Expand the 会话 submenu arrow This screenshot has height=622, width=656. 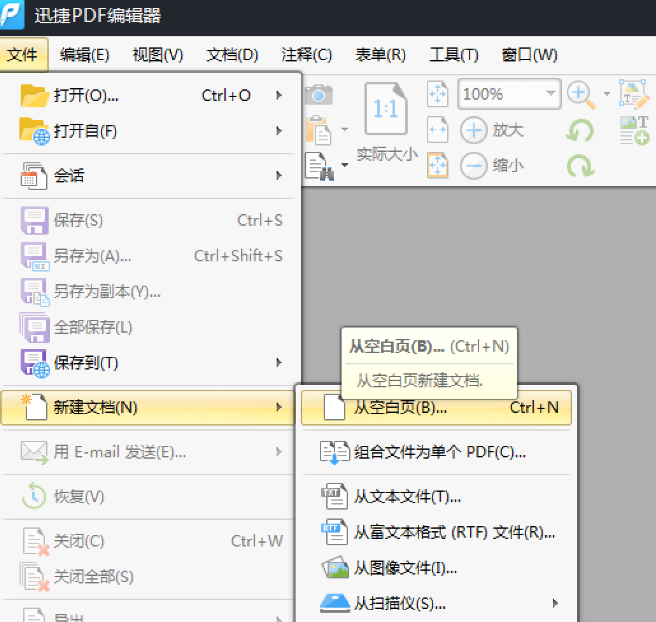279,175
